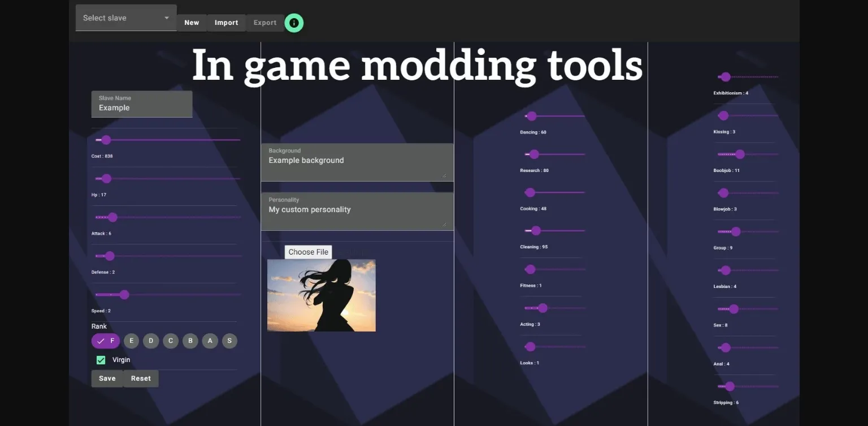This screenshot has height=426, width=868.
Task: Click the green info icon
Action: click(294, 23)
